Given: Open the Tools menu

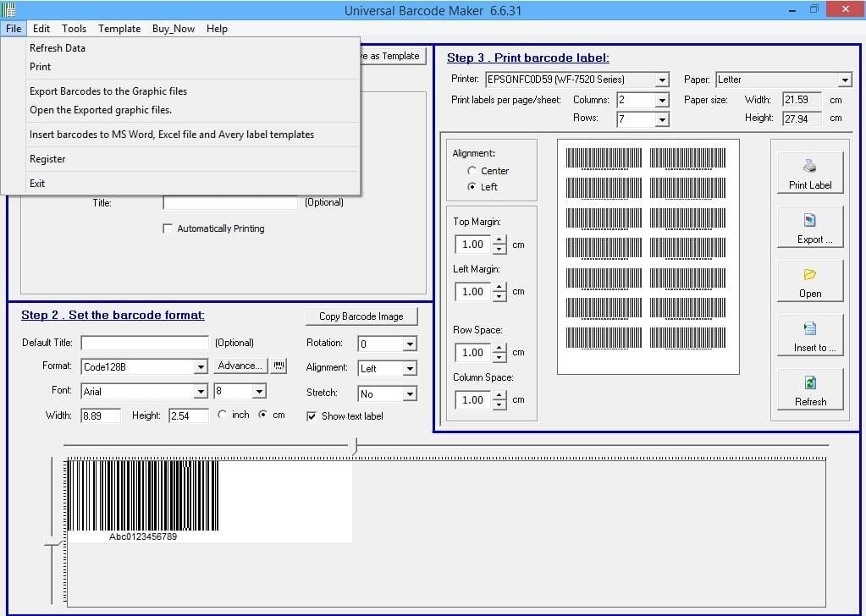Looking at the screenshot, I should (x=74, y=29).
